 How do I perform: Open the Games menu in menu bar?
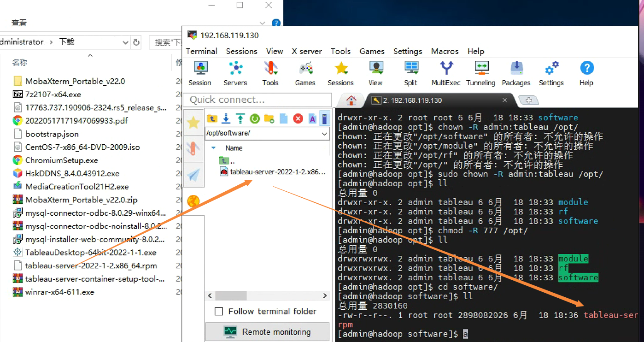pyautogui.click(x=372, y=51)
